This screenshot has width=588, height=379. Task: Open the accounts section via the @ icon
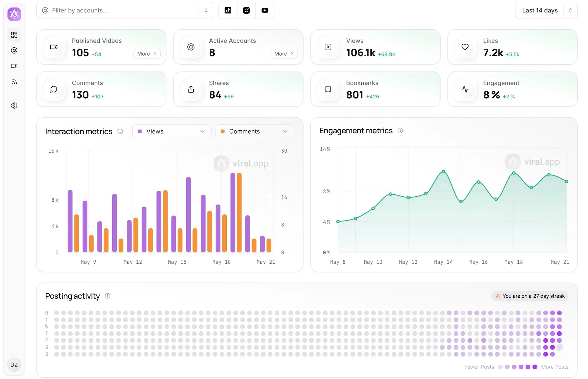(14, 50)
